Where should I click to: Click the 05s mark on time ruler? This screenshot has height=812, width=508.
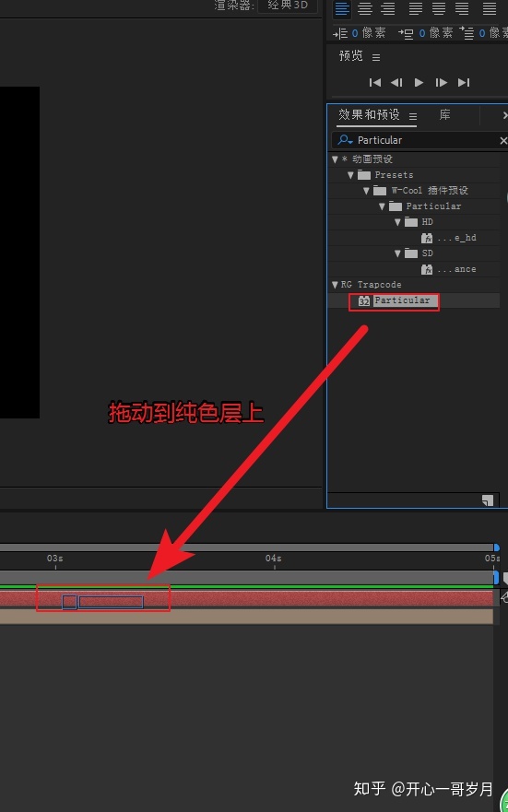click(x=492, y=559)
